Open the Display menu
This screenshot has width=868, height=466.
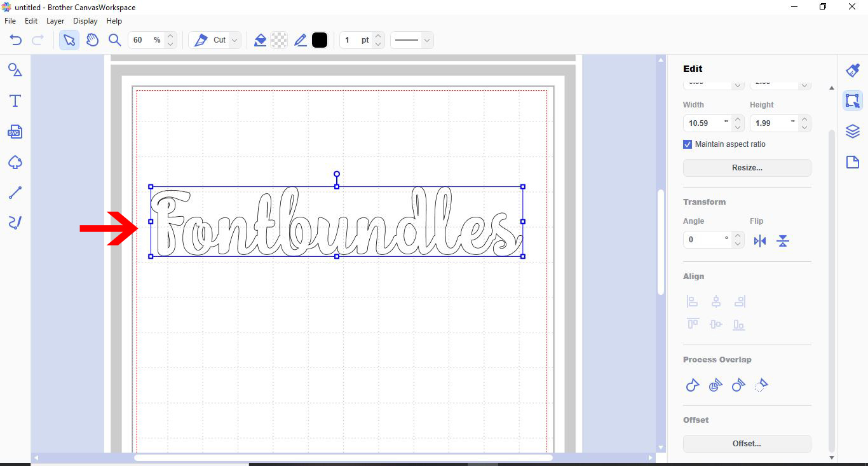(x=85, y=21)
